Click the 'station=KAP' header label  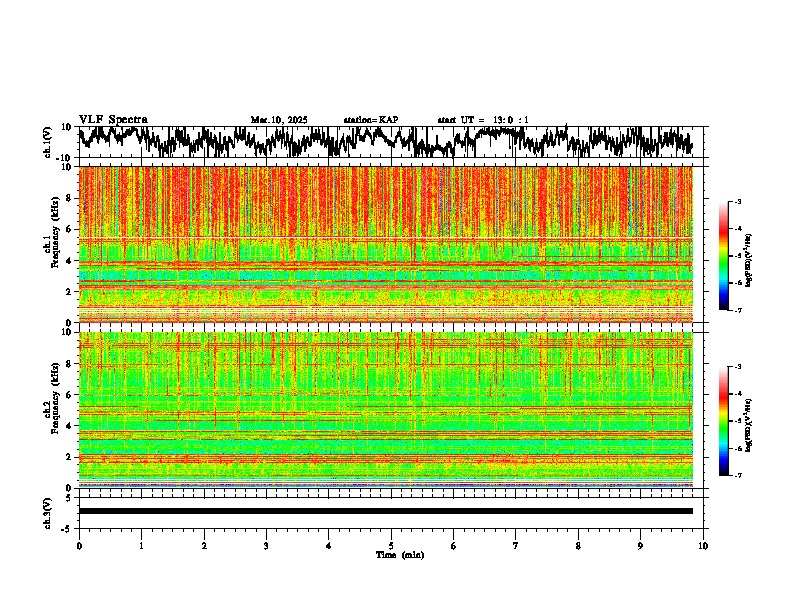click(371, 120)
